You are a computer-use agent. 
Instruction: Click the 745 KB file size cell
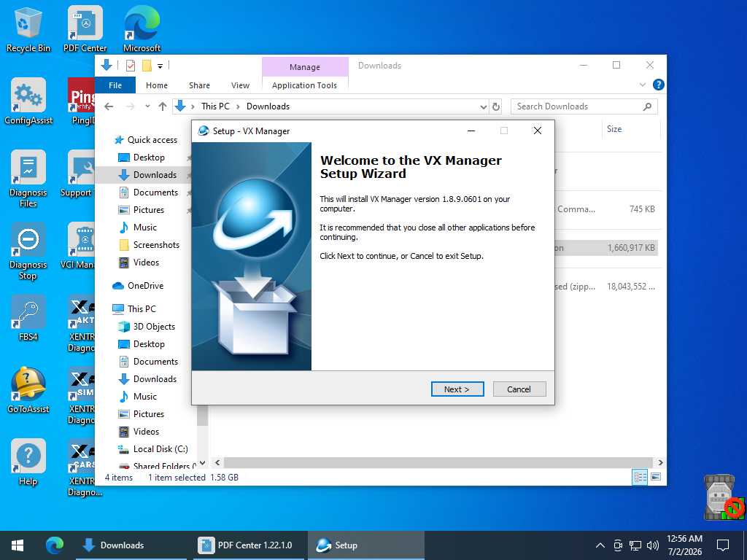642,209
